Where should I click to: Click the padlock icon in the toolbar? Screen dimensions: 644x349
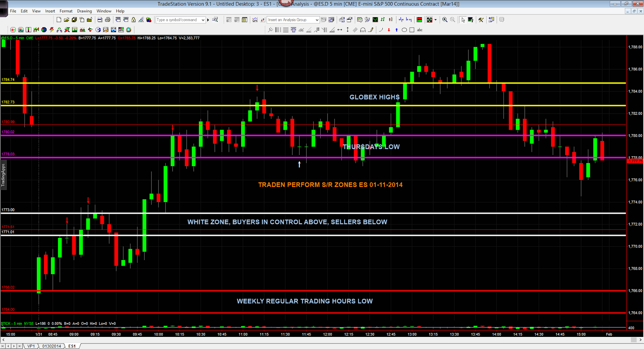pos(133,20)
